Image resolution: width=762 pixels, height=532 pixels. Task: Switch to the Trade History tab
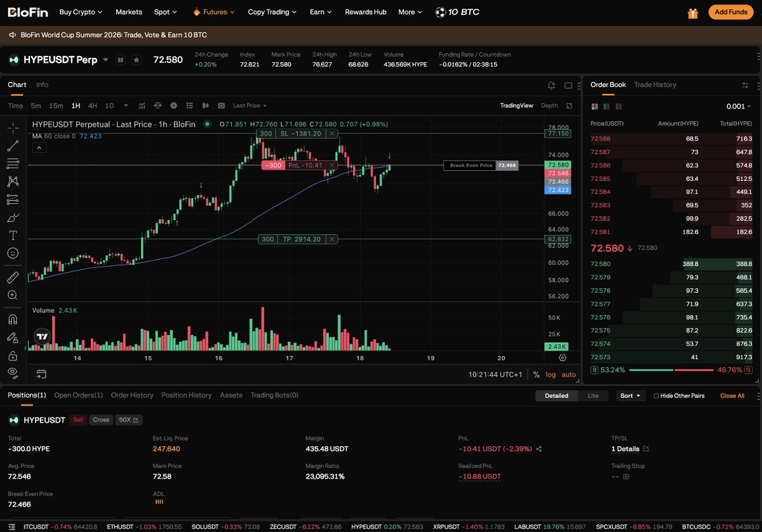(655, 85)
